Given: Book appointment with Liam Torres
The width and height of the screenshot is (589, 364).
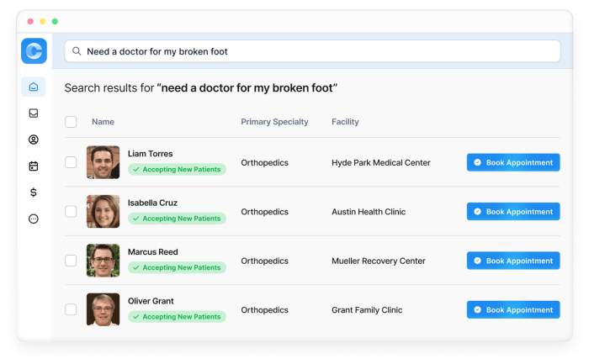Looking at the screenshot, I should (x=513, y=162).
